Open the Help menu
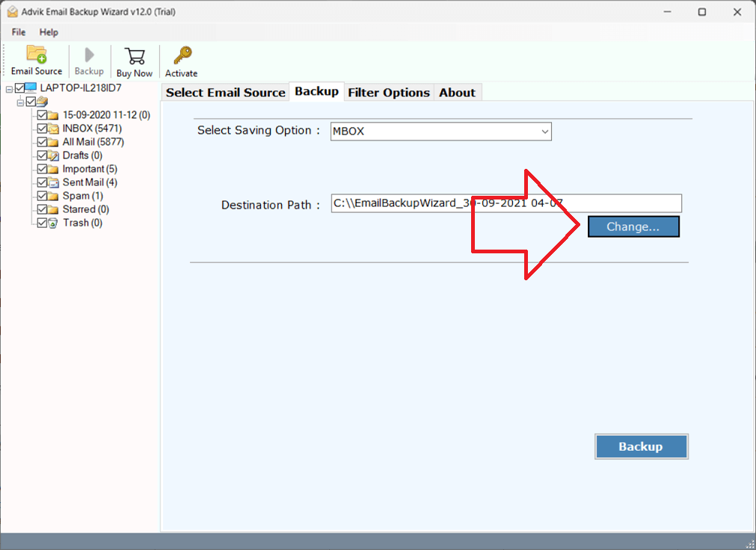 [x=49, y=32]
